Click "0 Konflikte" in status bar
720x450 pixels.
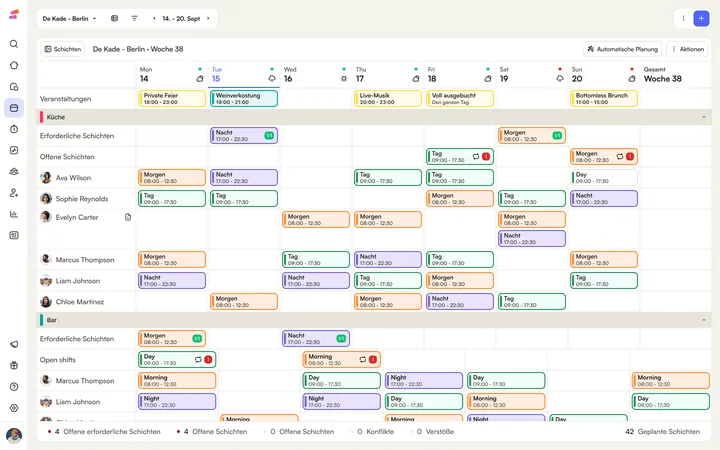coord(375,432)
